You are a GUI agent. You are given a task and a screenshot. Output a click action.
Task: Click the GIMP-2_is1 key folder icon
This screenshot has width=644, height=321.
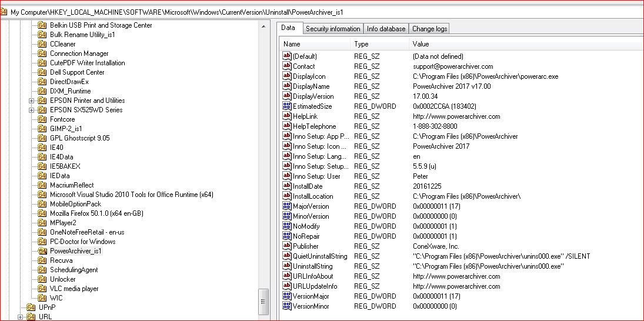(x=42, y=129)
